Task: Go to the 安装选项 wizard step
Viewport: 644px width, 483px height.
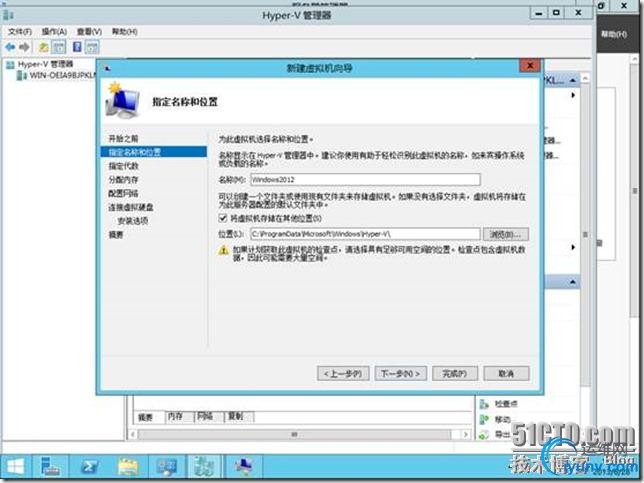Action: pyautogui.click(x=133, y=221)
